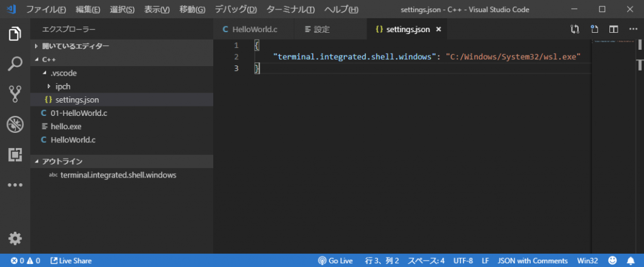Click the VS Code logo icon in title bar

coord(11,9)
